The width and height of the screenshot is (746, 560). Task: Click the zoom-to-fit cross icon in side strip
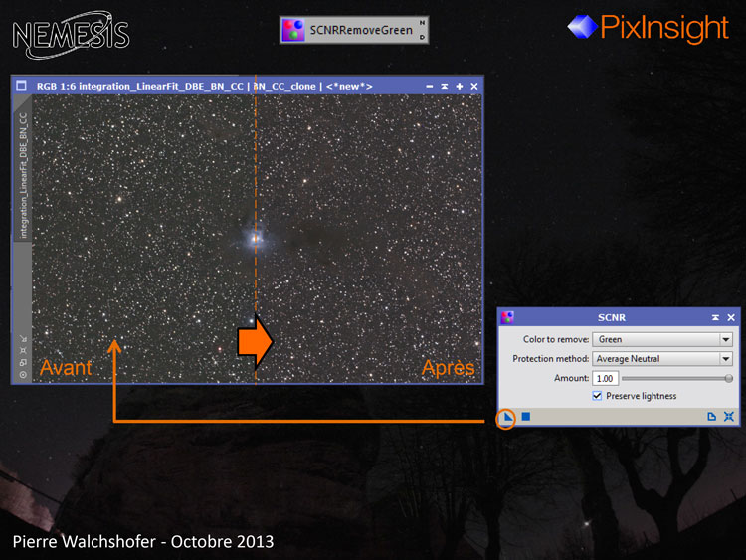23,351
